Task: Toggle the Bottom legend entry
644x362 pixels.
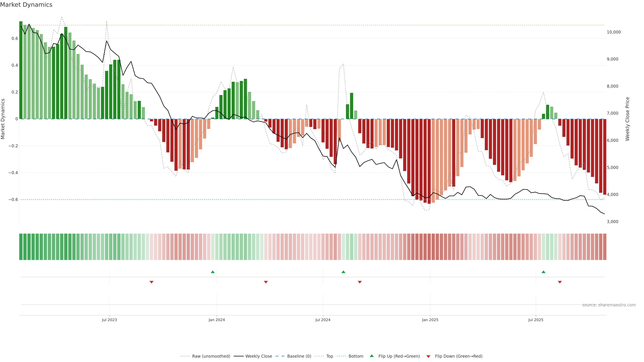Action: (x=356, y=356)
